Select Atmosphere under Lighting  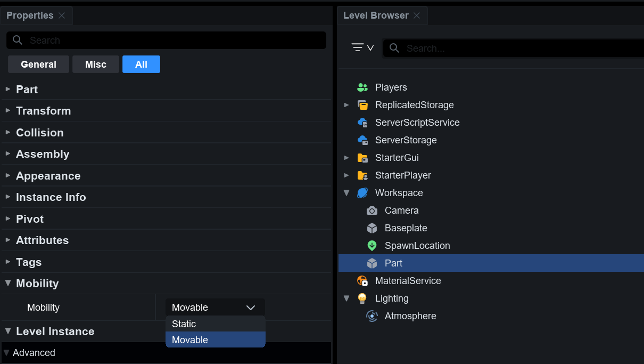click(410, 316)
